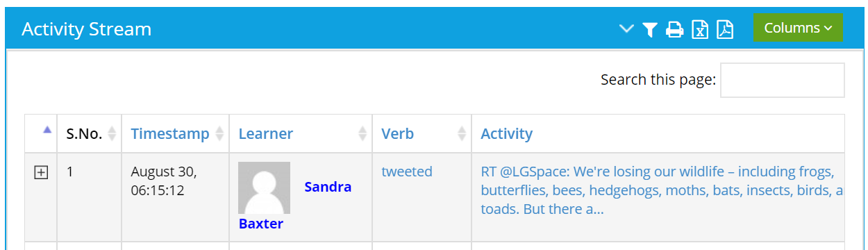This screenshot has width=868, height=250.
Task: Collapse panel with the chevron down icon
Action: [627, 29]
